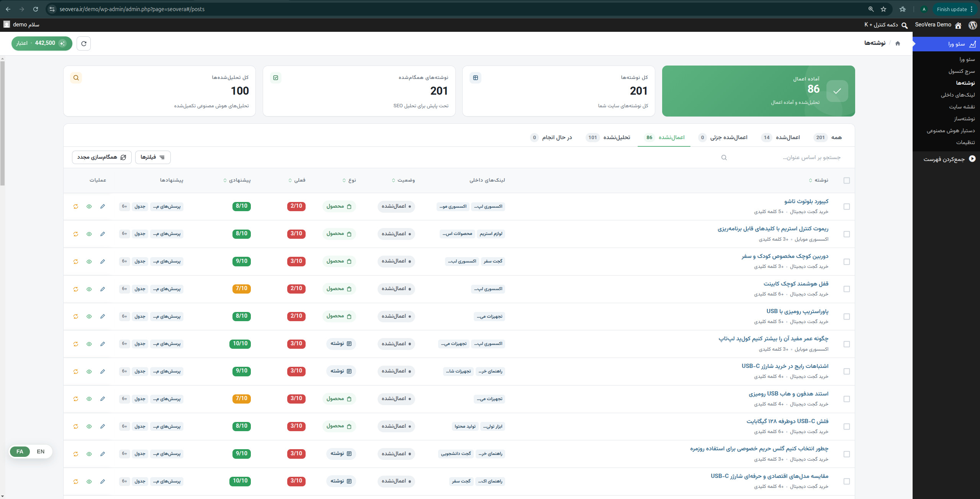Click proposed score 7/10 orange badge in قفل هوشمند row
The width and height of the screenshot is (980, 499).
pyautogui.click(x=241, y=289)
